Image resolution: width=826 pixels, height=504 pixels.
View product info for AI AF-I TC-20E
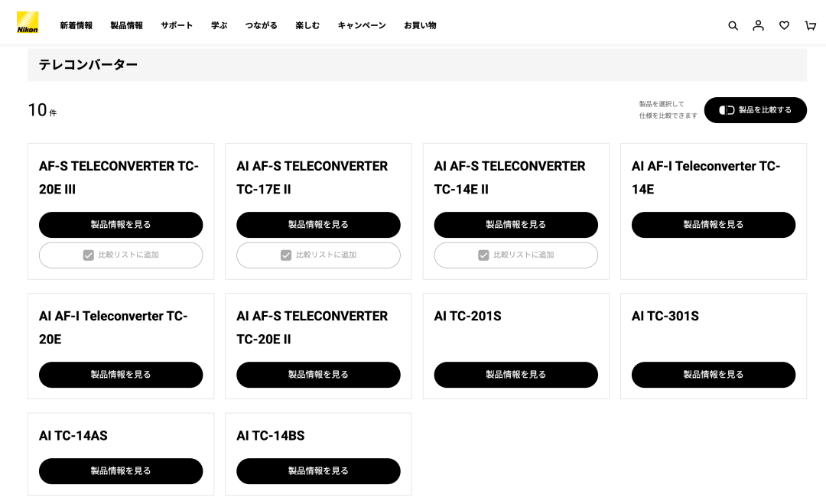click(121, 375)
